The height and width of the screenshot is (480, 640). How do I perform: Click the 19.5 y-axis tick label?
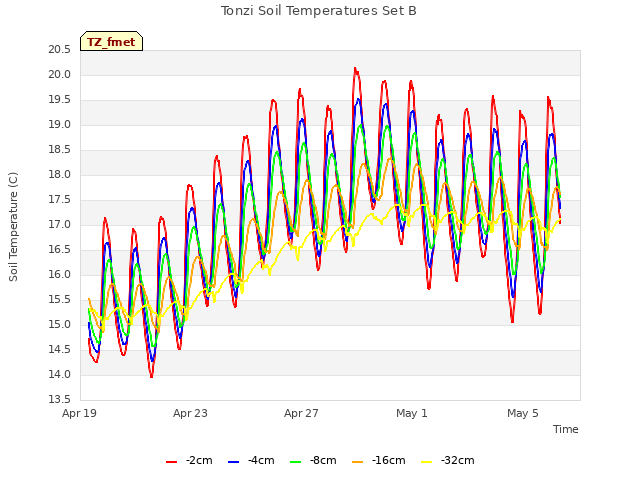[60, 100]
